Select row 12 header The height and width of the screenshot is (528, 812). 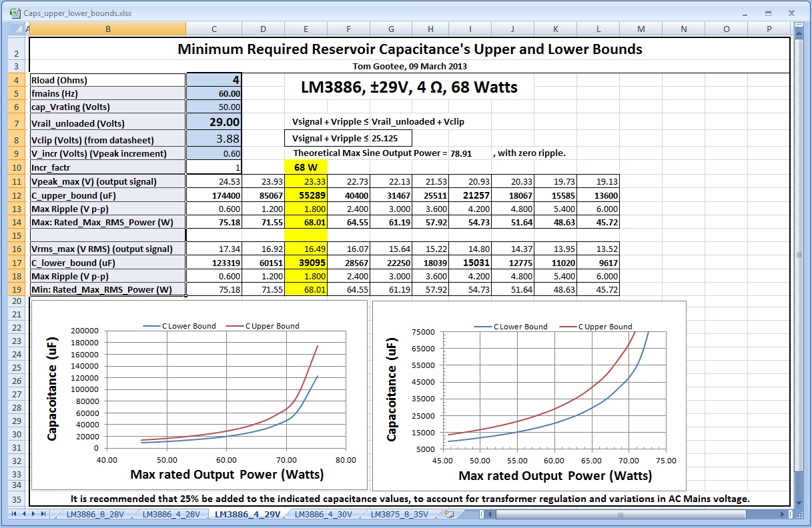pyautogui.click(x=15, y=196)
